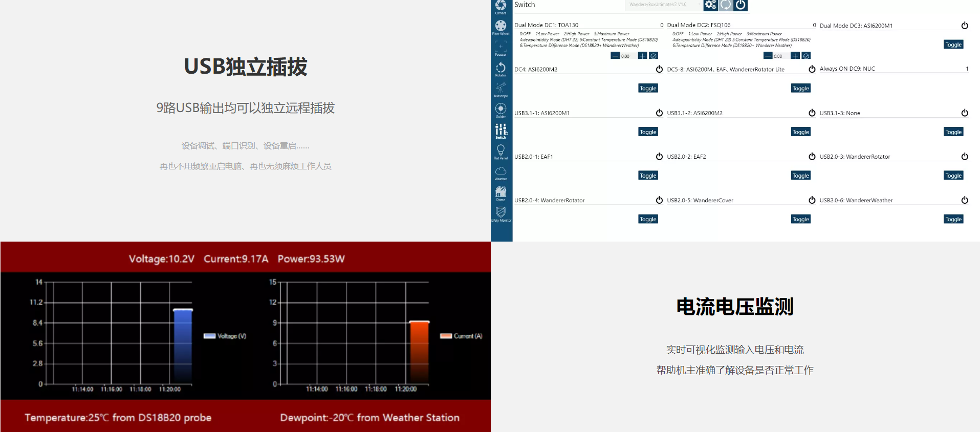
Task: Click power status icon for DC5-8 row
Action: point(812,69)
